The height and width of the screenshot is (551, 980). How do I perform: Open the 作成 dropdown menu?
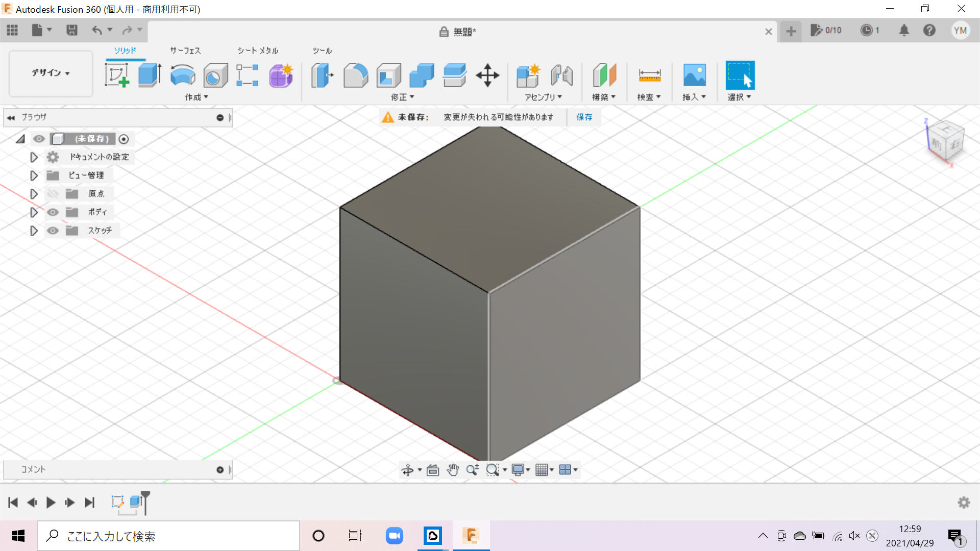tap(197, 97)
